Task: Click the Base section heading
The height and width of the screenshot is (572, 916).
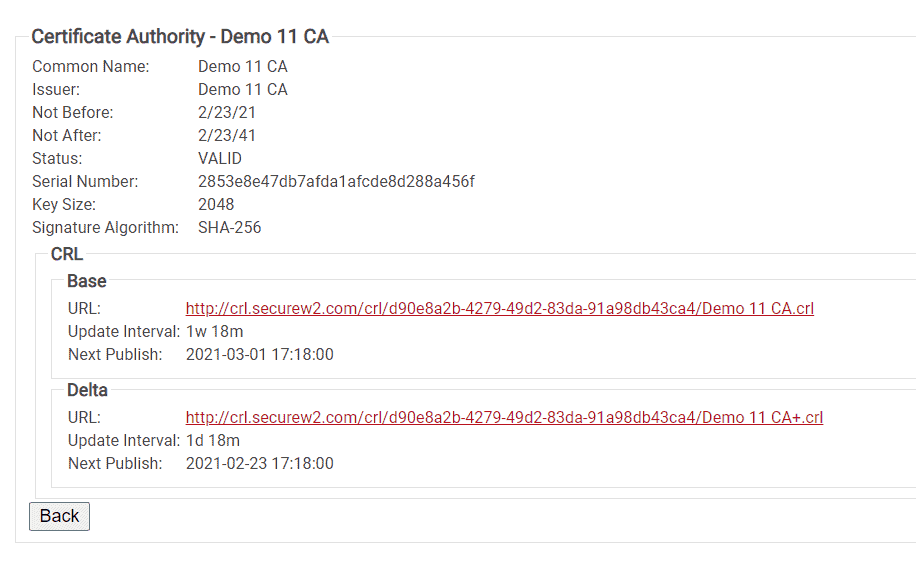Action: (86, 281)
